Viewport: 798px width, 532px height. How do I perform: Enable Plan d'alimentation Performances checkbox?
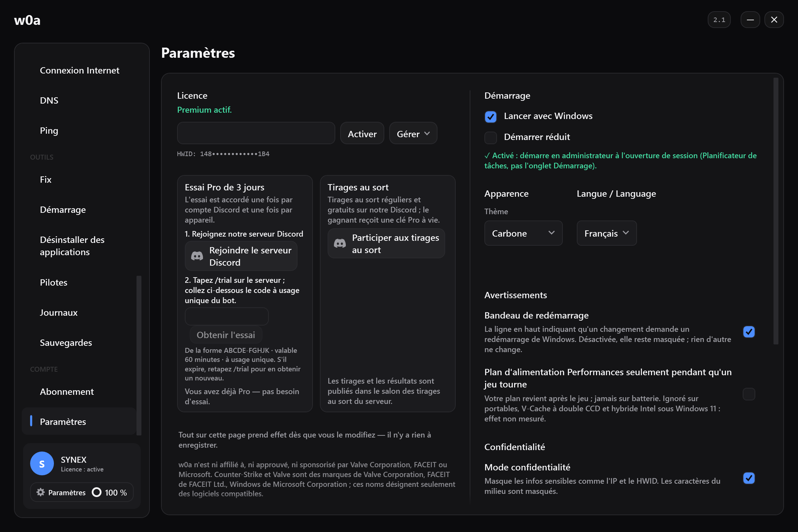coord(749,394)
